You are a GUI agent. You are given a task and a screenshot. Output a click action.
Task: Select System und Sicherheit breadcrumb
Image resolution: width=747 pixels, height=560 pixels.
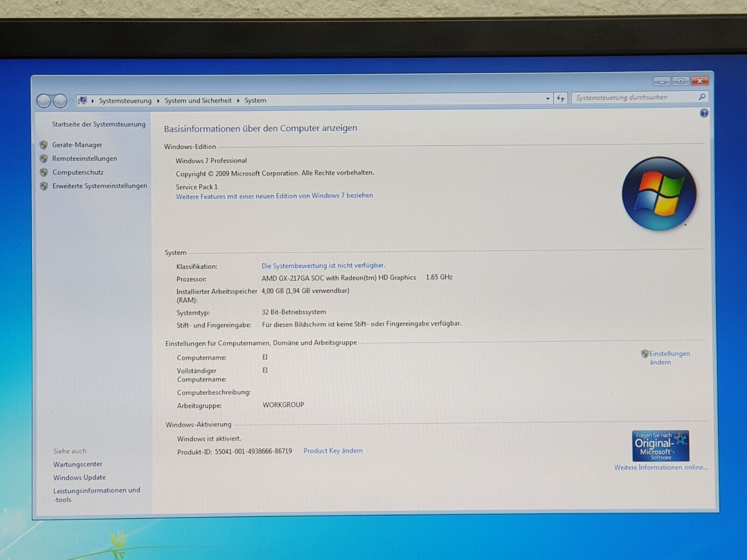[x=198, y=100]
